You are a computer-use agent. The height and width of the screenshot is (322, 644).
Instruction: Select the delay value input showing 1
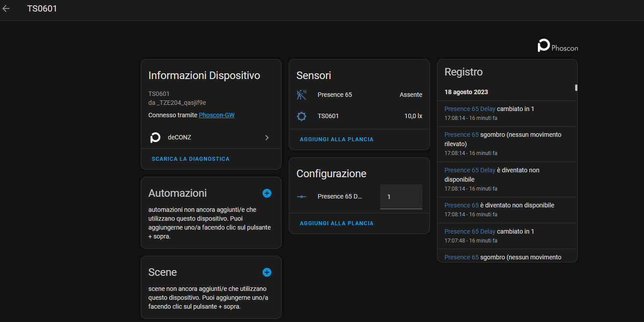(400, 196)
